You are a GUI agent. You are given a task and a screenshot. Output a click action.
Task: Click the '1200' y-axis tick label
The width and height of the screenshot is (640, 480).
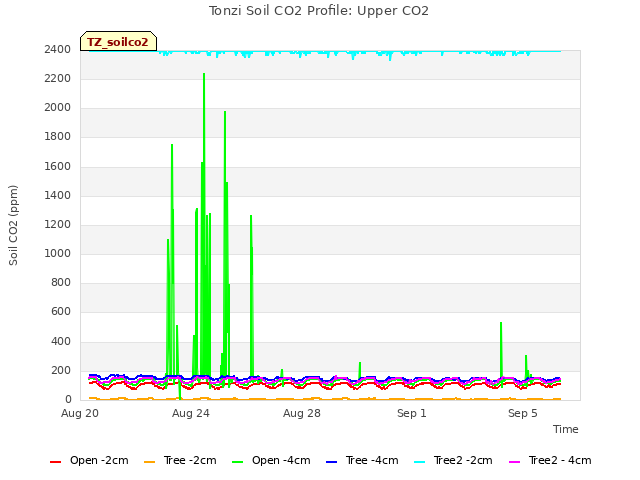point(58,224)
